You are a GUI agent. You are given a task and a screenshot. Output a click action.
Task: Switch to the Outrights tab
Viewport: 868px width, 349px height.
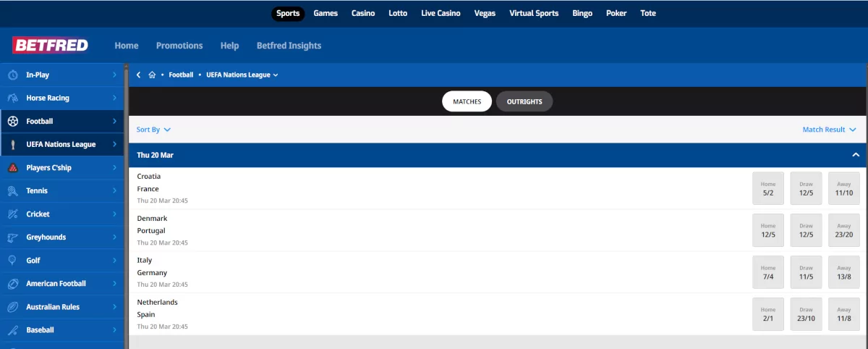pos(524,101)
